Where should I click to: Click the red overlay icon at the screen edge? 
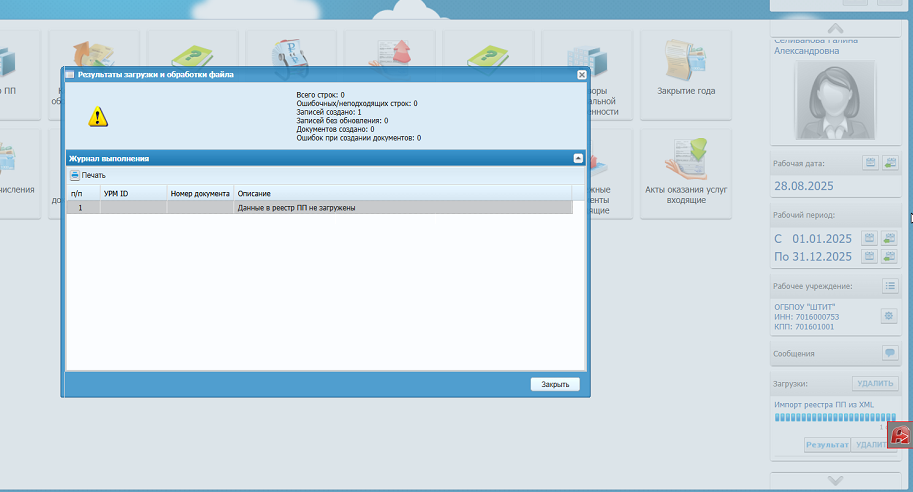coord(900,435)
